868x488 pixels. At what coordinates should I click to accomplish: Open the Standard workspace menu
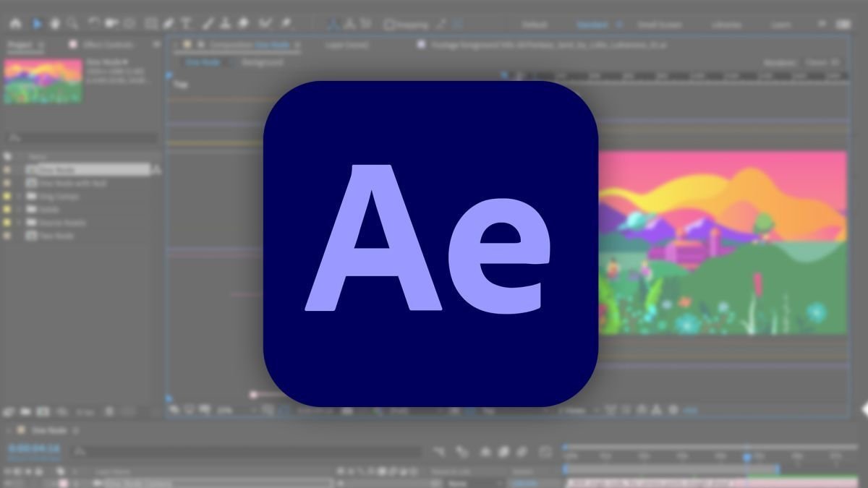620,25
